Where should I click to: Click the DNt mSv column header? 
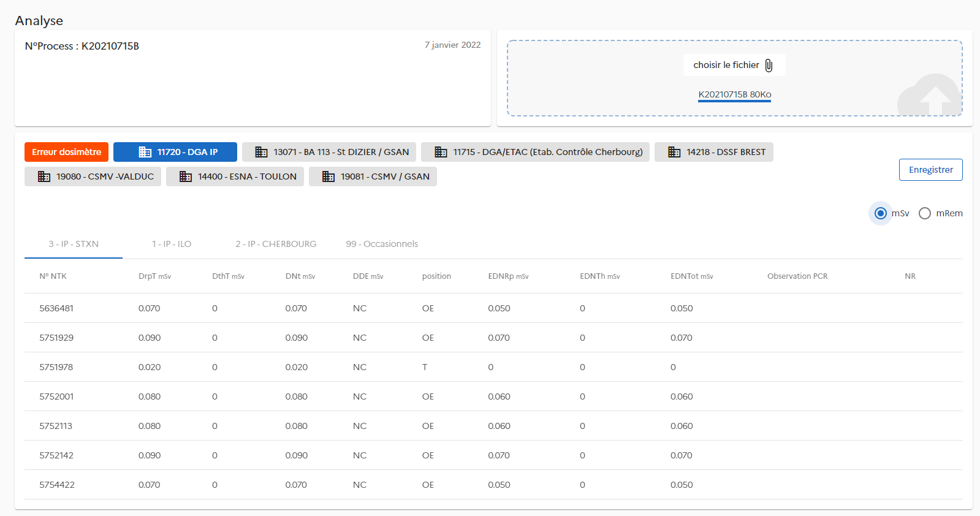(300, 276)
